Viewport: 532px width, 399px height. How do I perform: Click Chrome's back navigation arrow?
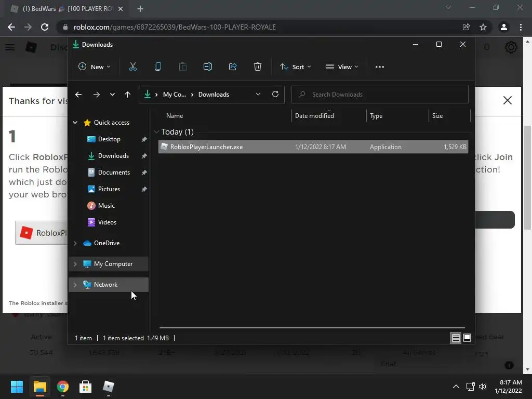coord(11,27)
